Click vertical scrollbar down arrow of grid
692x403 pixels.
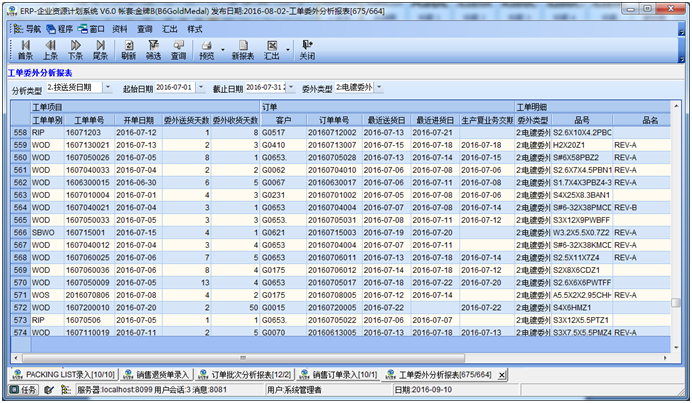click(x=676, y=347)
